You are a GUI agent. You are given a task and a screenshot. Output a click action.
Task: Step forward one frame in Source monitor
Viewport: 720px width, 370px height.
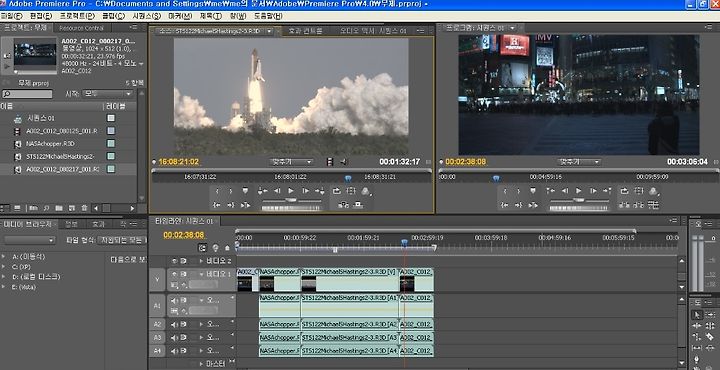click(x=305, y=191)
